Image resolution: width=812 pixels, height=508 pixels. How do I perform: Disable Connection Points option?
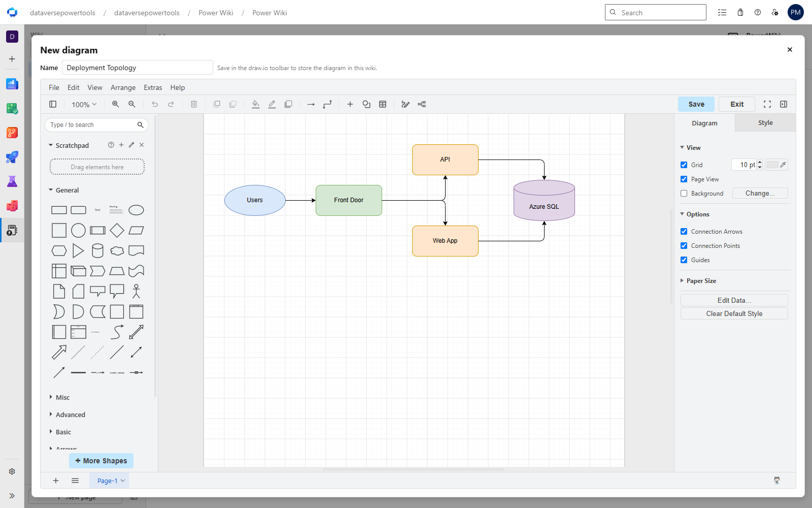click(684, 245)
